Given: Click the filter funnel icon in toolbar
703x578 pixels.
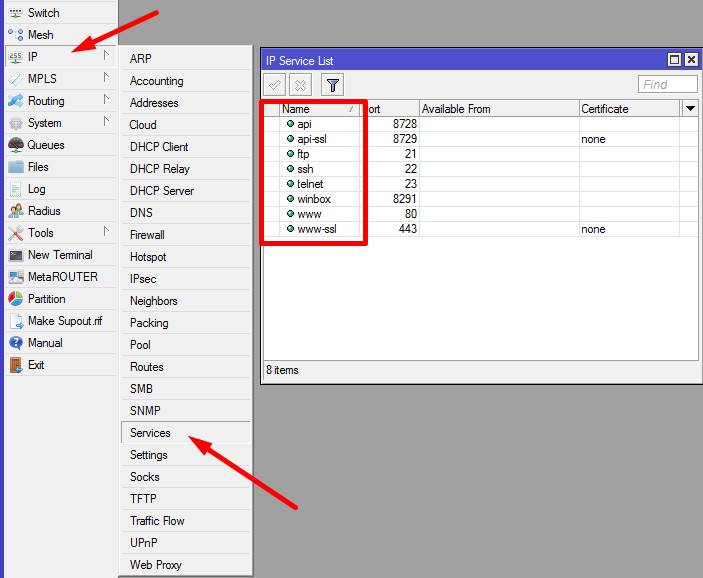Looking at the screenshot, I should [x=333, y=85].
